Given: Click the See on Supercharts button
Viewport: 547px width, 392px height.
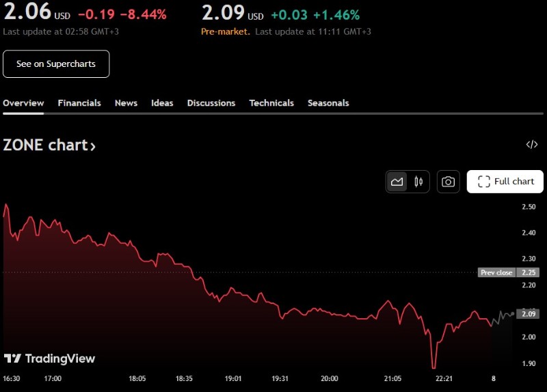Looking at the screenshot, I should 56,64.
